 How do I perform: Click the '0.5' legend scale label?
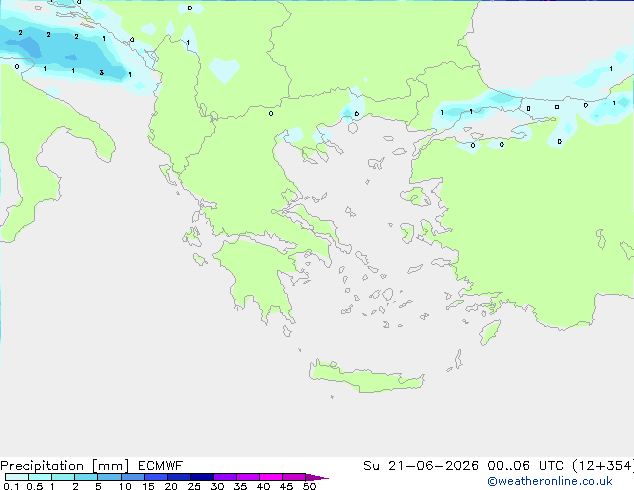[x=35, y=486]
